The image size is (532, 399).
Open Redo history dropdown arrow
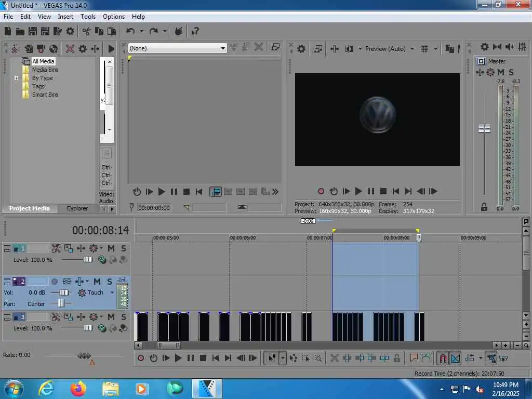click(165, 32)
